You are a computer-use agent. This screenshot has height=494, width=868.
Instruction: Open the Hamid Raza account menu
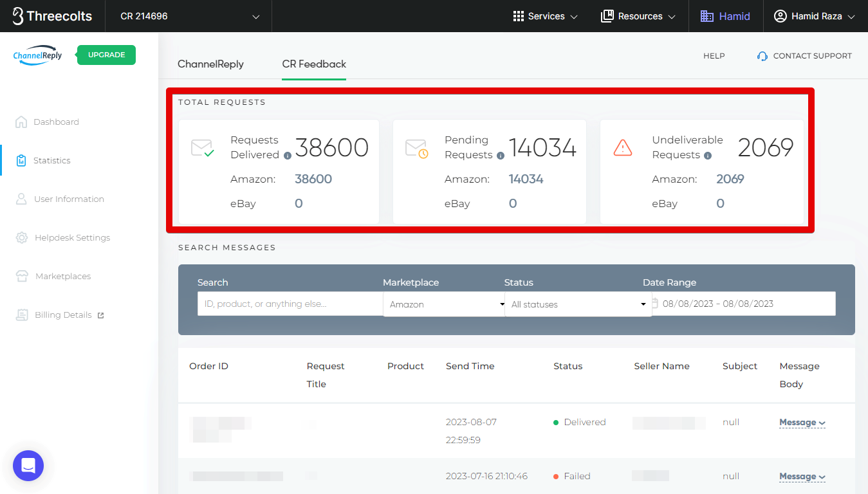[x=815, y=16]
